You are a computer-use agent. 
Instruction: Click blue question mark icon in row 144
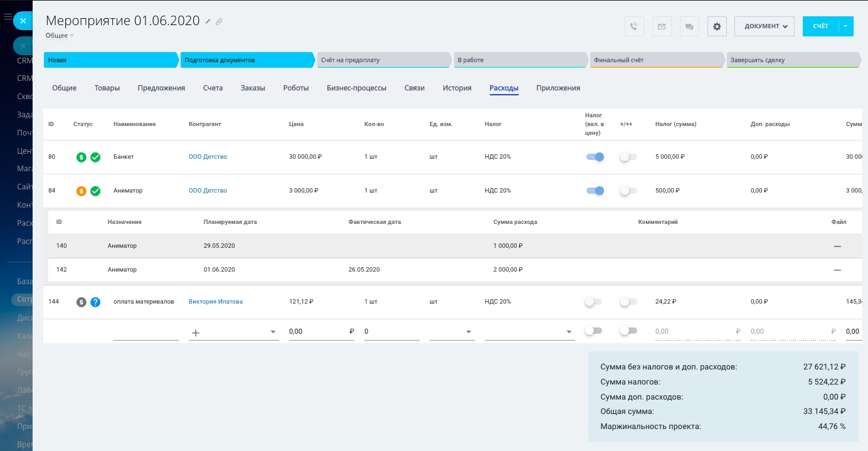tap(95, 302)
